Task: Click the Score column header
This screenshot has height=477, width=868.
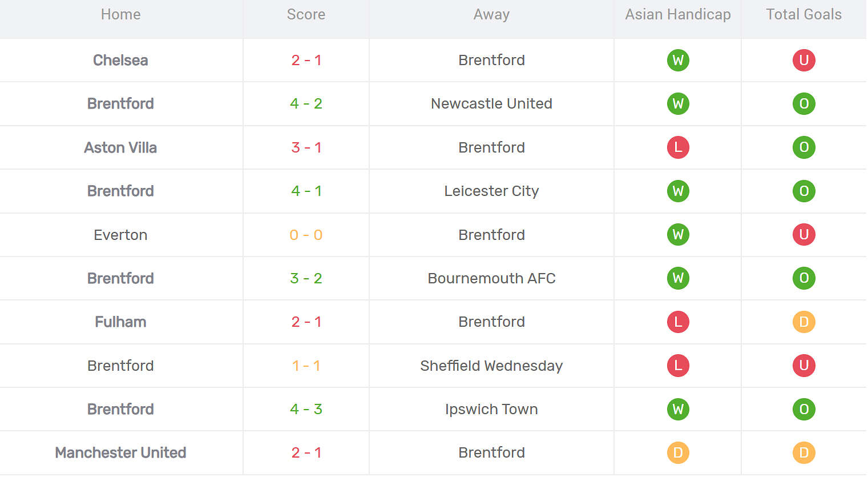Action: click(306, 14)
